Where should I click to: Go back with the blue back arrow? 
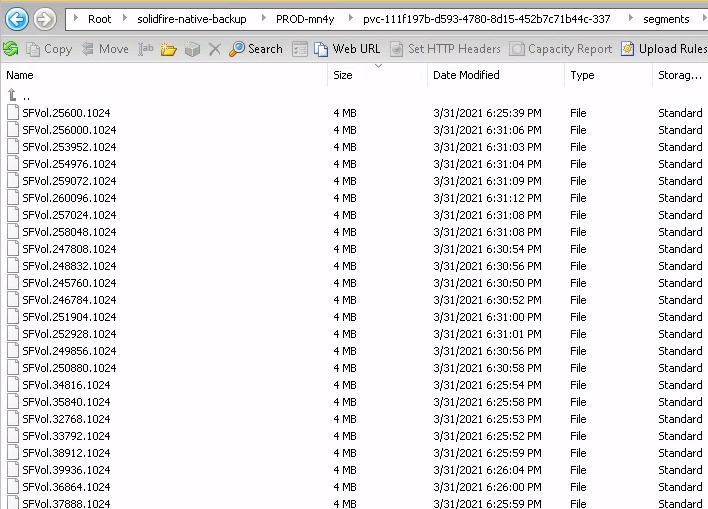[17, 19]
